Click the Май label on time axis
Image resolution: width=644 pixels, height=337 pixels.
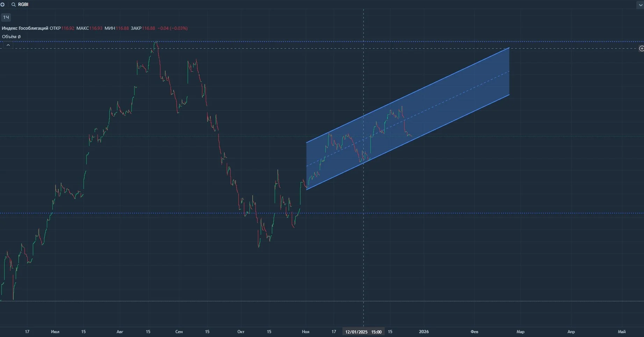click(x=622, y=332)
